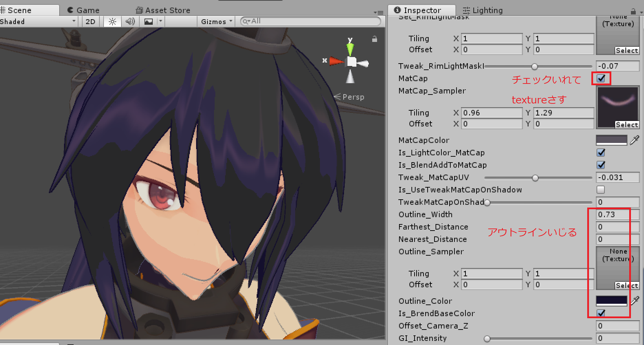Adjust Tweak_MatCapUV slider handle

click(x=535, y=178)
